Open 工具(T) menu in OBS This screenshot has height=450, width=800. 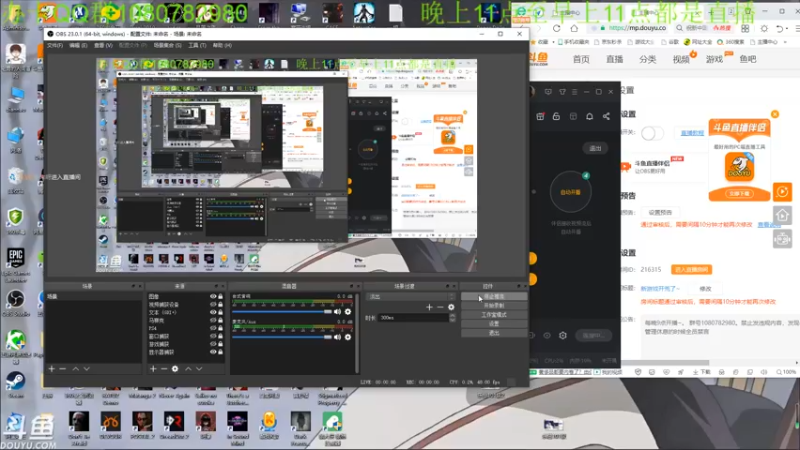pyautogui.click(x=197, y=45)
